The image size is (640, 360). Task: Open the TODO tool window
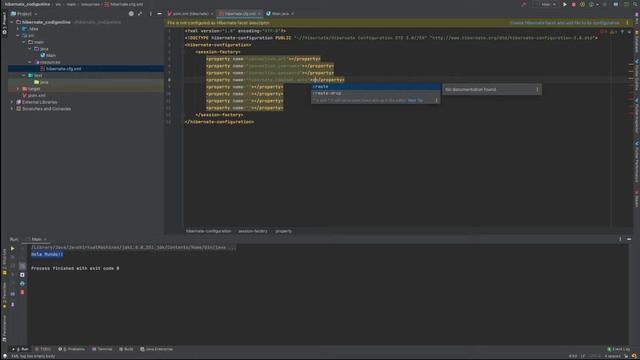[x=43, y=349]
